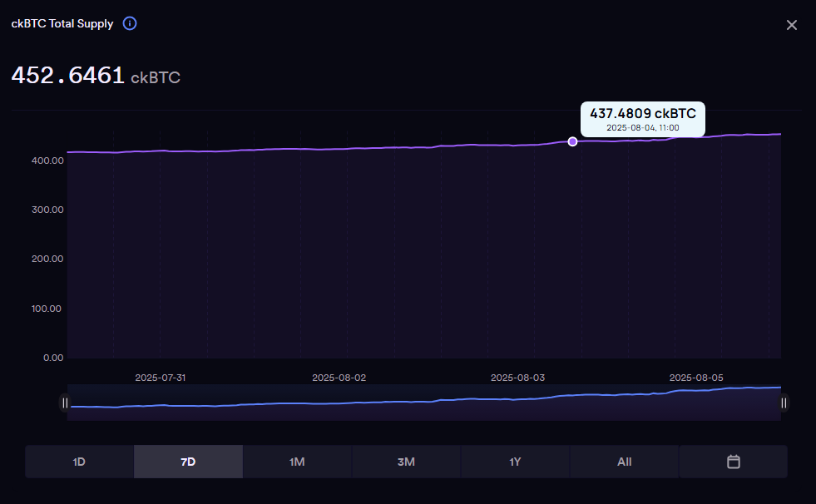Click the 100.00 y-axis label

pyautogui.click(x=47, y=309)
